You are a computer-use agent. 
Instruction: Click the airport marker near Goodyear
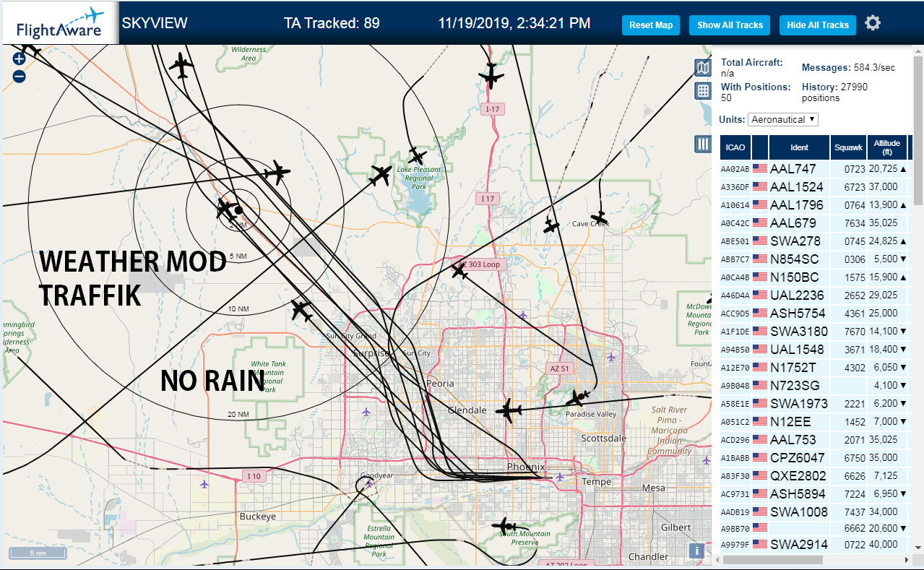(369, 483)
